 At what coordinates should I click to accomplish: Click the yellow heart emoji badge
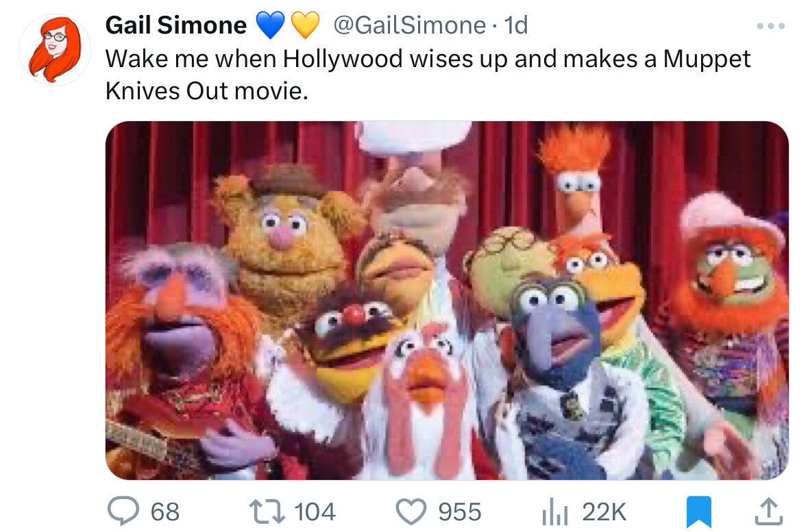point(306,26)
